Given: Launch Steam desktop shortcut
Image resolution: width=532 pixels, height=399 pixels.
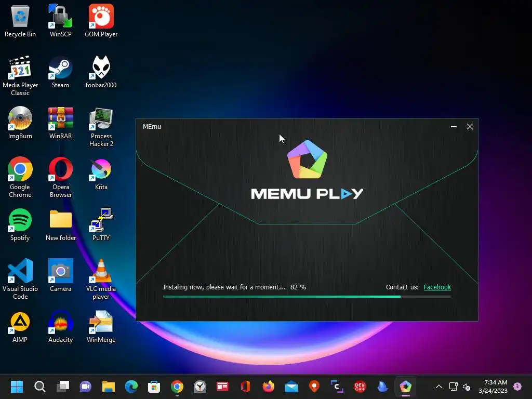Looking at the screenshot, I should 60,72.
